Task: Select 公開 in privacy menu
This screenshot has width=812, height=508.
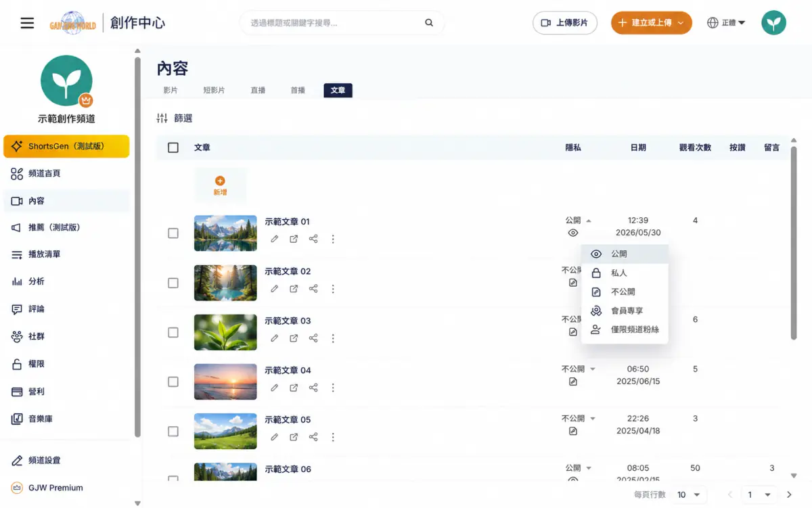Action: point(625,254)
